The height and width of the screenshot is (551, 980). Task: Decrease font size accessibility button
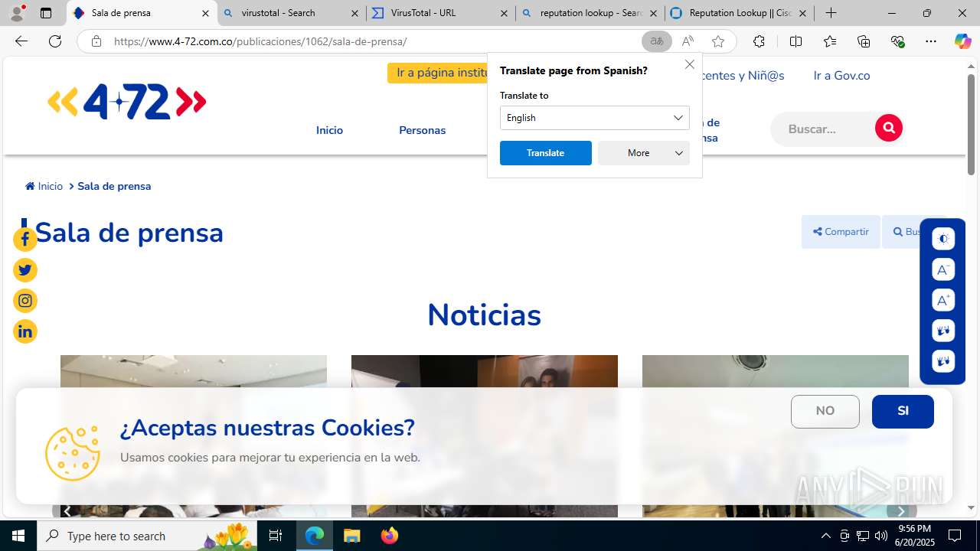[943, 269]
